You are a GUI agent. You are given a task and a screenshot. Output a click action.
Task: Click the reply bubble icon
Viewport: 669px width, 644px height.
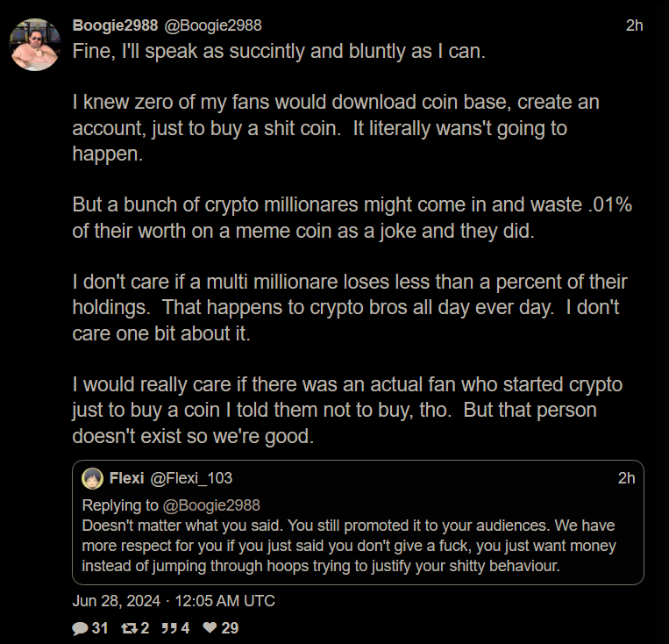[x=80, y=628]
